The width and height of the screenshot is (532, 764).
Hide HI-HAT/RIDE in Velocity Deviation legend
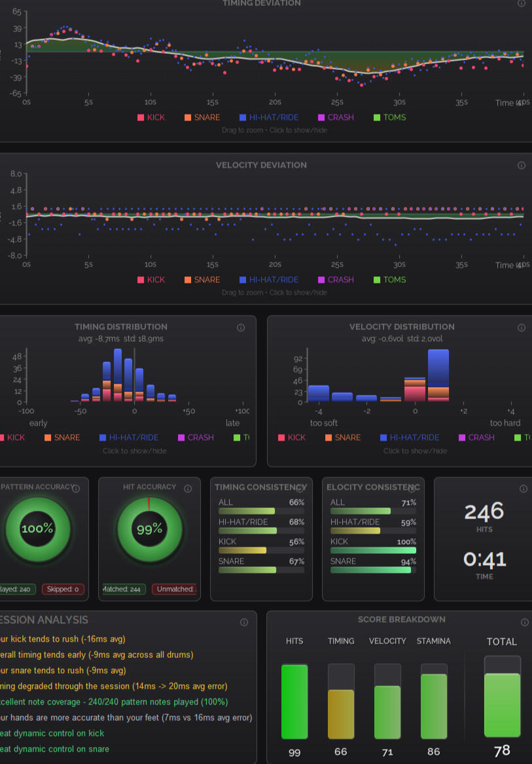coord(269,280)
